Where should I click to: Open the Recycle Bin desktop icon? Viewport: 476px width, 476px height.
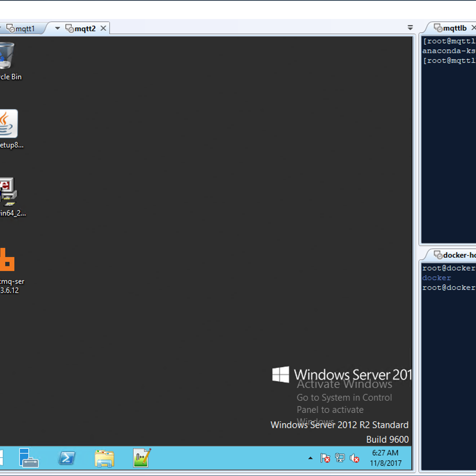point(7,61)
